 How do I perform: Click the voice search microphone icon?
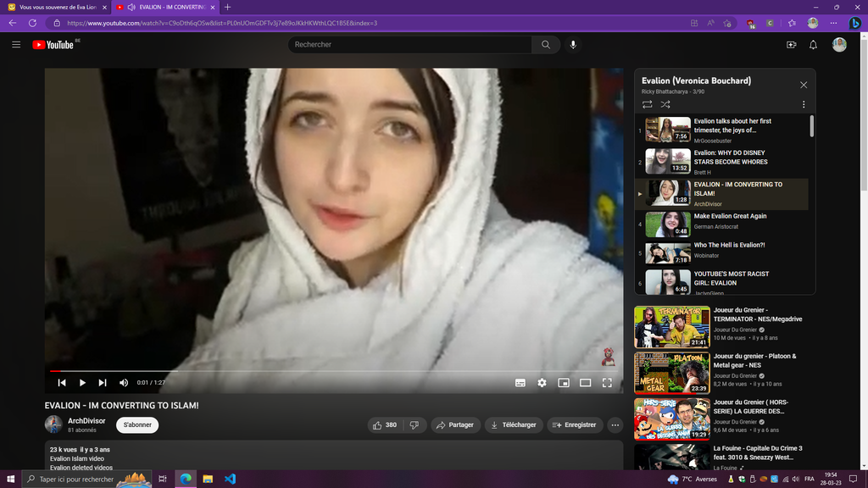(x=573, y=45)
